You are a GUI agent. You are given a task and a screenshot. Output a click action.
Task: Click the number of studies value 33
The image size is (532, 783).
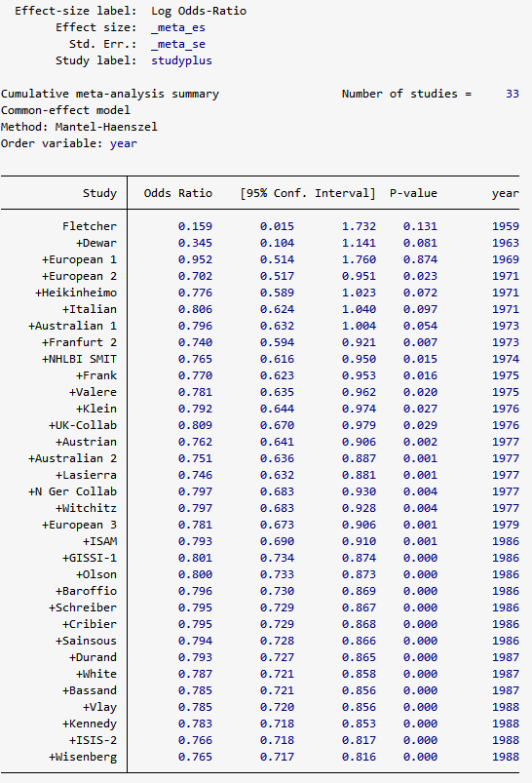point(513,94)
